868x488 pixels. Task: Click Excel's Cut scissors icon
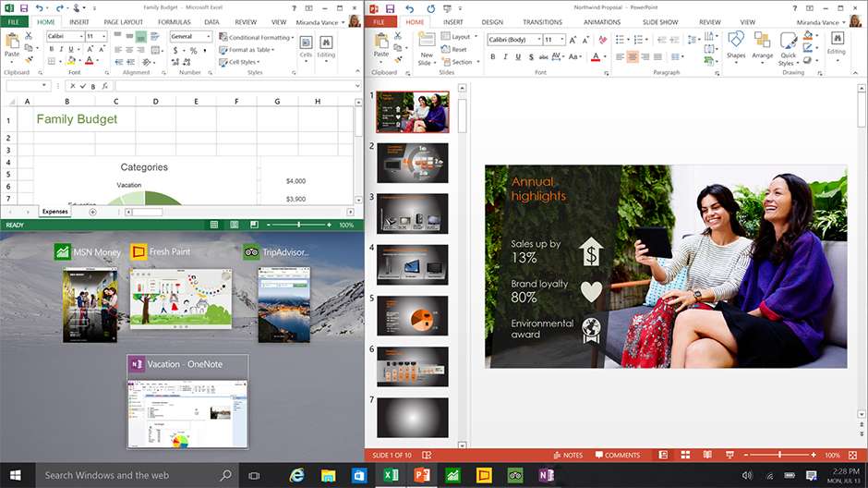(x=29, y=35)
